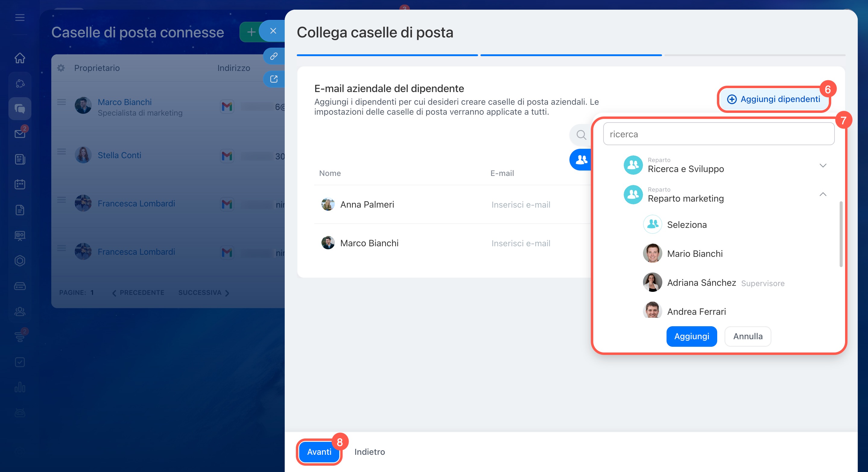Click the ricerca search input field
Image resolution: width=868 pixels, height=472 pixels.
coord(718,134)
